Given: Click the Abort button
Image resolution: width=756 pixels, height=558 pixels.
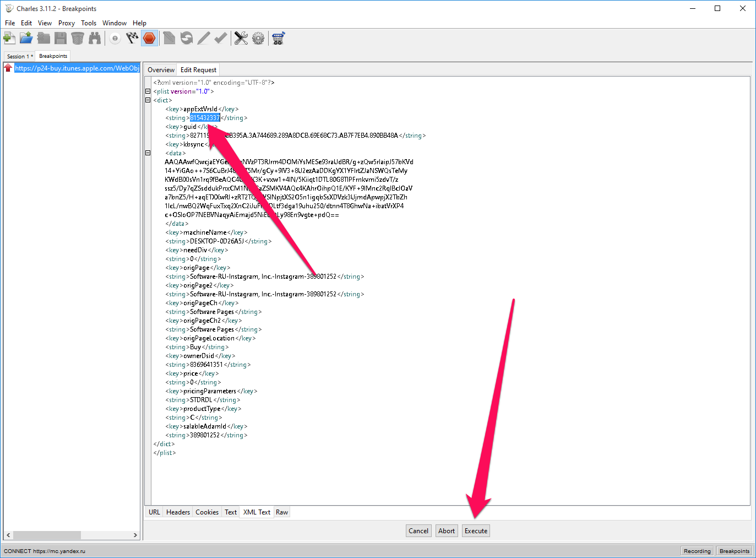Looking at the screenshot, I should click(447, 531).
